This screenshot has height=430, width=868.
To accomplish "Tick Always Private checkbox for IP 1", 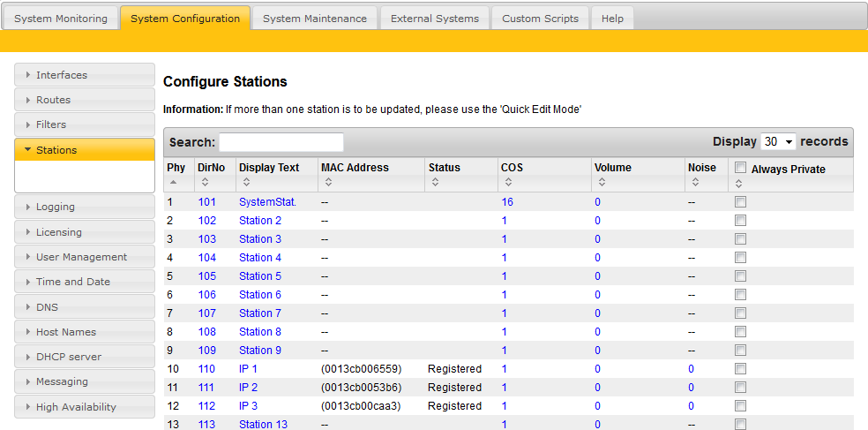I will (741, 369).
